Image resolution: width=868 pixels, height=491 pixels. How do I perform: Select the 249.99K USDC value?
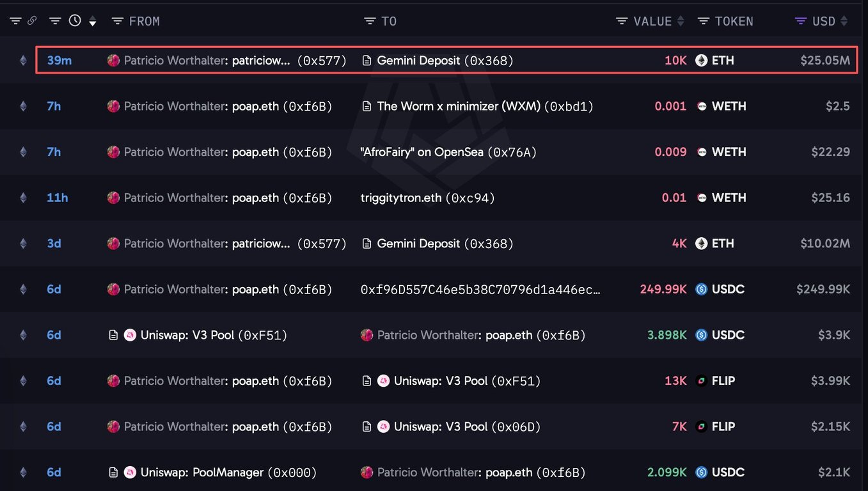pyautogui.click(x=663, y=289)
